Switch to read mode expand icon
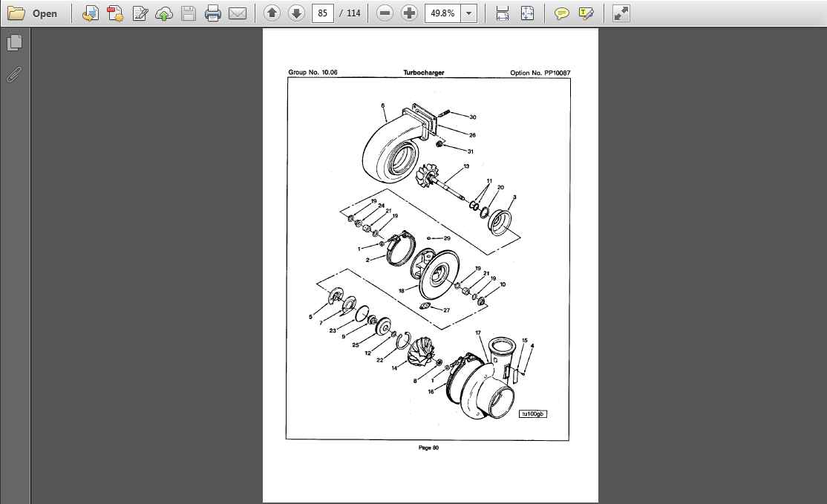This screenshot has height=504, width=827. point(621,13)
